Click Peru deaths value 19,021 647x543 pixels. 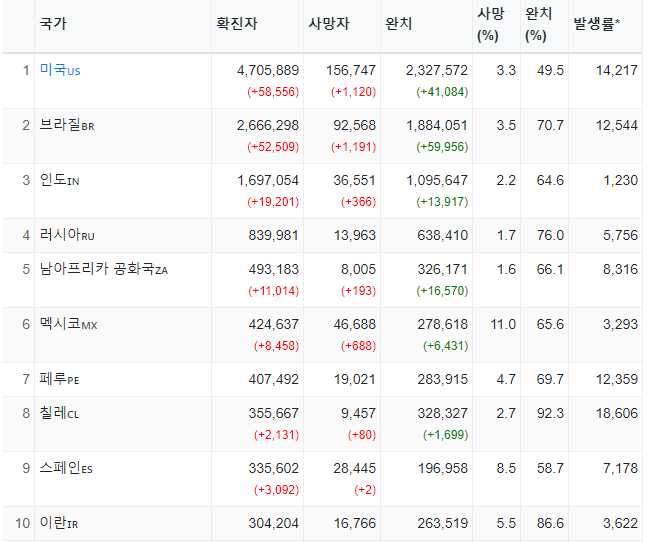pos(355,379)
